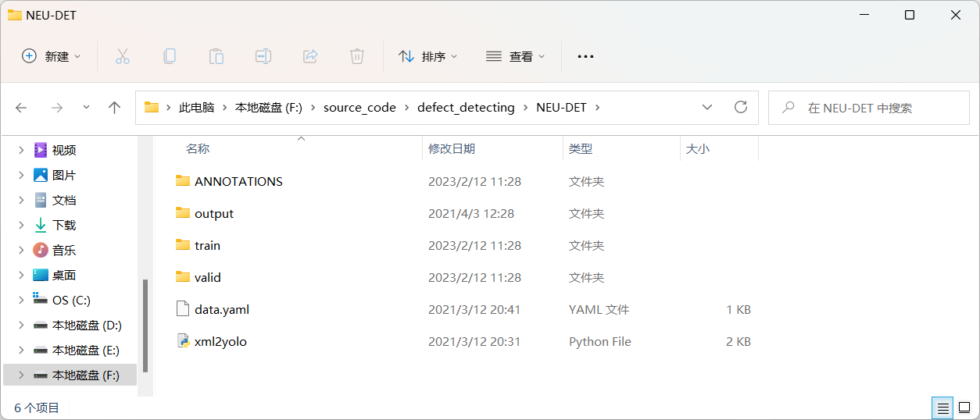This screenshot has height=420, width=980.
Task: Select the xml2yolo Python file
Action: [x=220, y=341]
